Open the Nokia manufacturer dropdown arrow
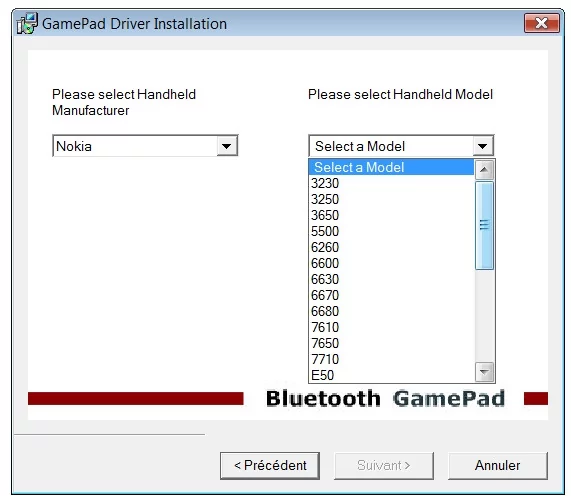The image size is (571, 500). pos(227,146)
